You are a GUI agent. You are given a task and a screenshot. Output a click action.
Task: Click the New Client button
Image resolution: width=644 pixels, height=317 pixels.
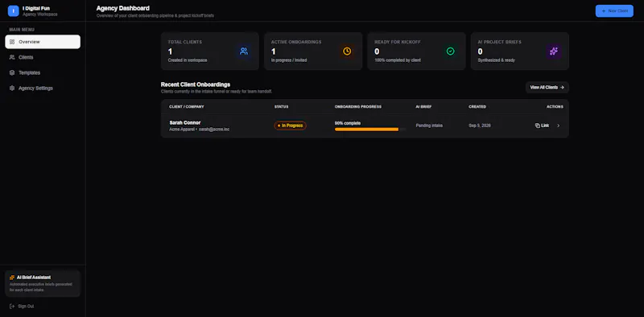(x=614, y=11)
